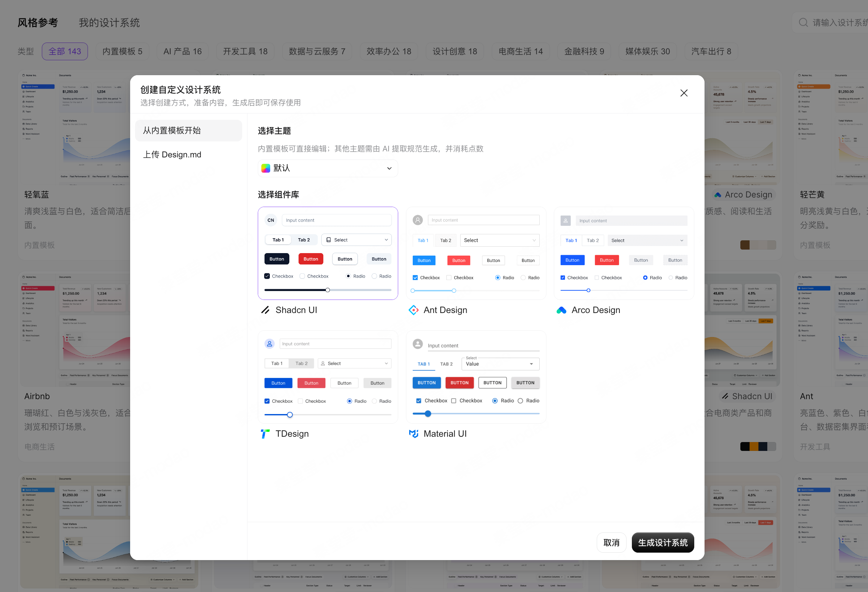Select the AI 产品 16 category filter
The height and width of the screenshot is (592, 868).
click(183, 51)
